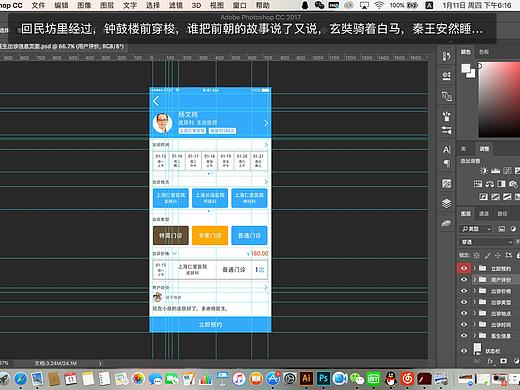Click the psd document tab
520x390 pixels.
click(63, 46)
